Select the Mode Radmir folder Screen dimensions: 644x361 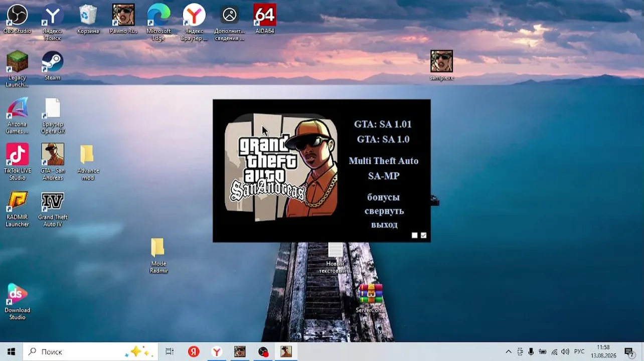(158, 256)
